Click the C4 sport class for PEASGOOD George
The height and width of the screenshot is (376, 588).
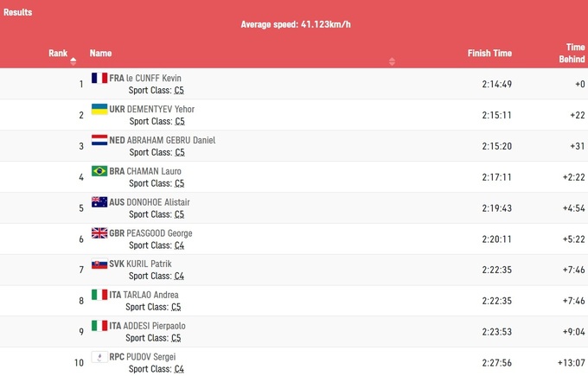coord(179,245)
